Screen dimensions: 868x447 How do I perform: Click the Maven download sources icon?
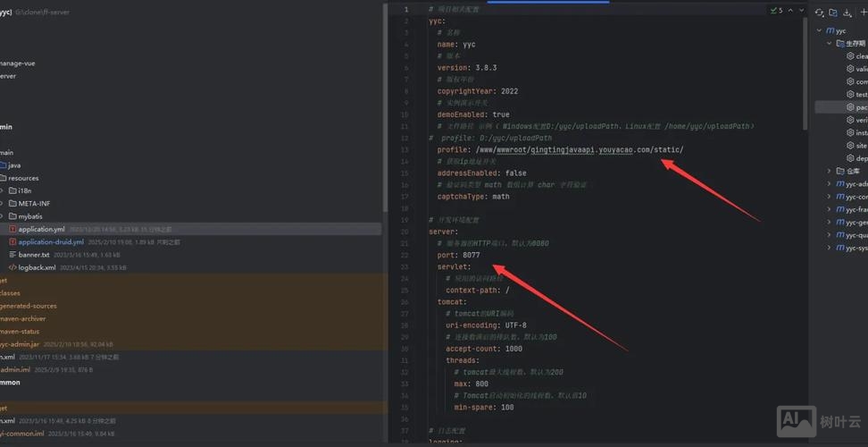(847, 12)
